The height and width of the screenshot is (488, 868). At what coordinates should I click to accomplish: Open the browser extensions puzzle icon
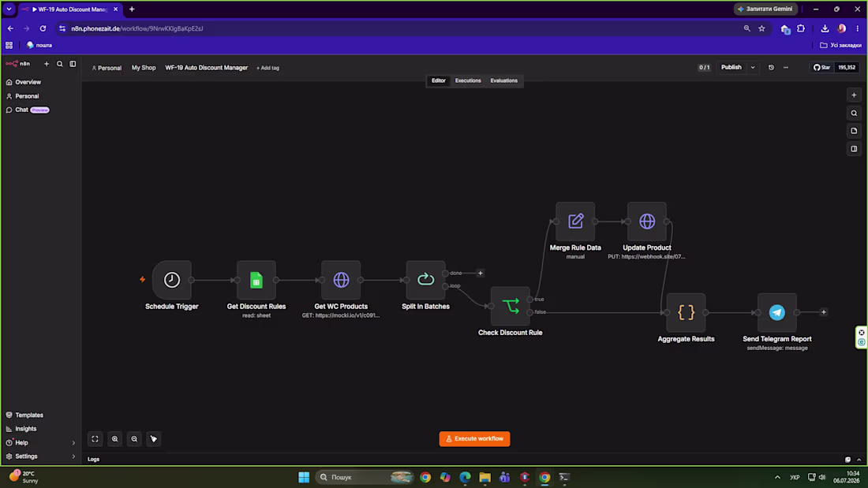click(x=801, y=28)
